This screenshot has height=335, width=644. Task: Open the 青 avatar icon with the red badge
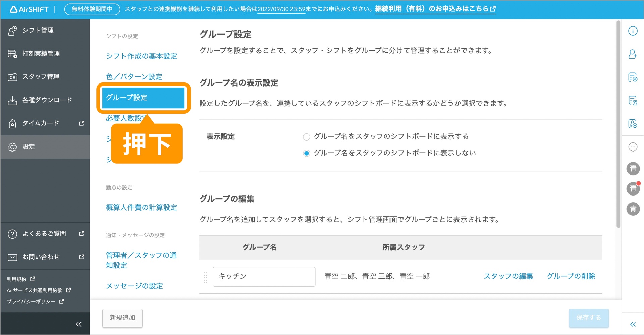pos(633,189)
